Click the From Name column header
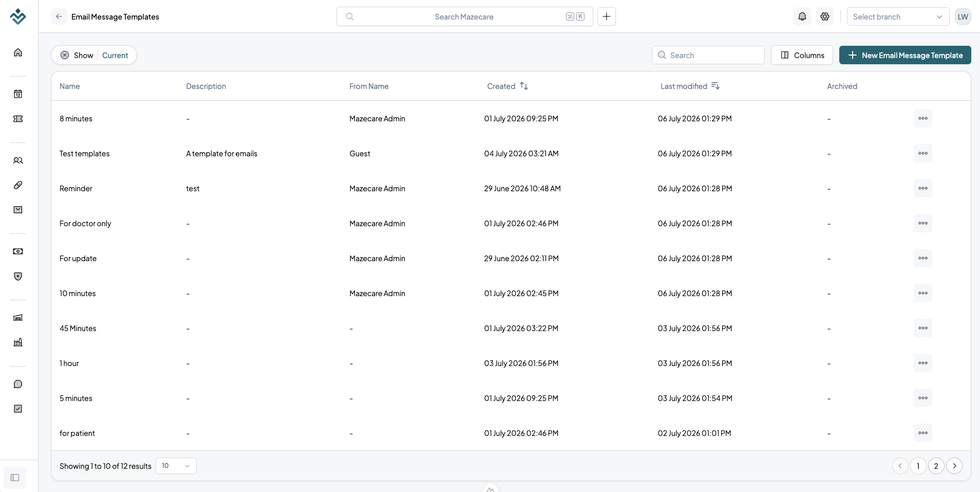This screenshot has height=492, width=980. click(369, 86)
